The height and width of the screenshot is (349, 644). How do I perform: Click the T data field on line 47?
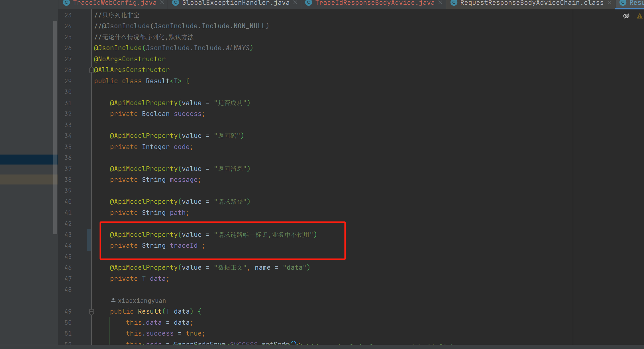pos(158,279)
